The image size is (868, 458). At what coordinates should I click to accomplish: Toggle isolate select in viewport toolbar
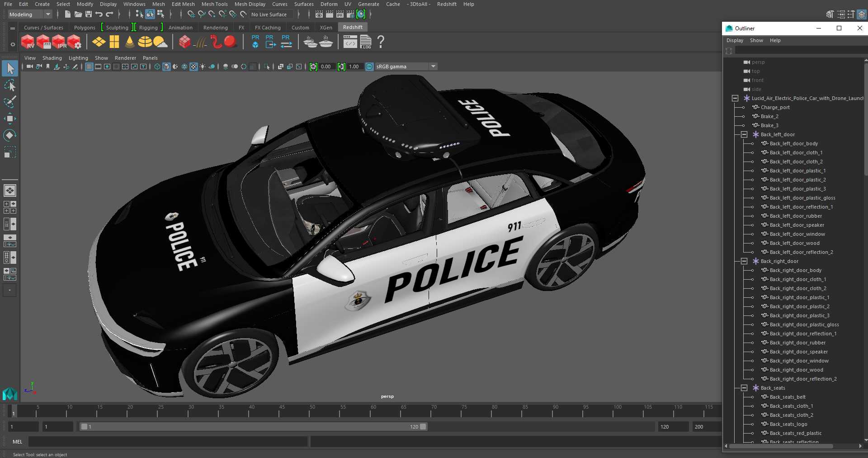coord(267,67)
